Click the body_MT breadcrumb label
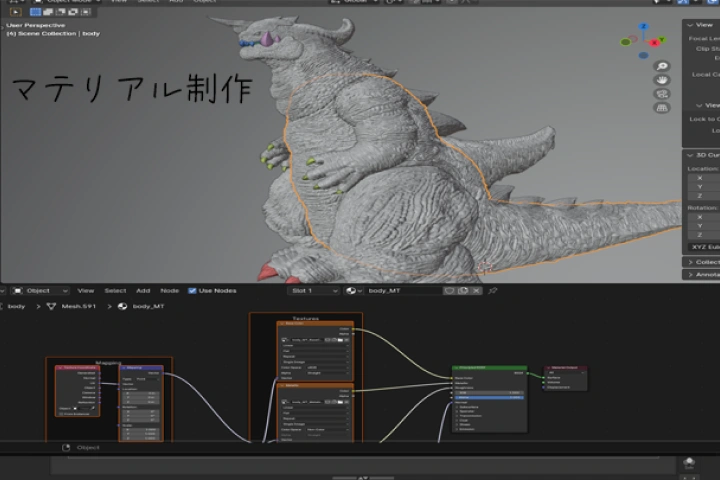 tap(148, 306)
